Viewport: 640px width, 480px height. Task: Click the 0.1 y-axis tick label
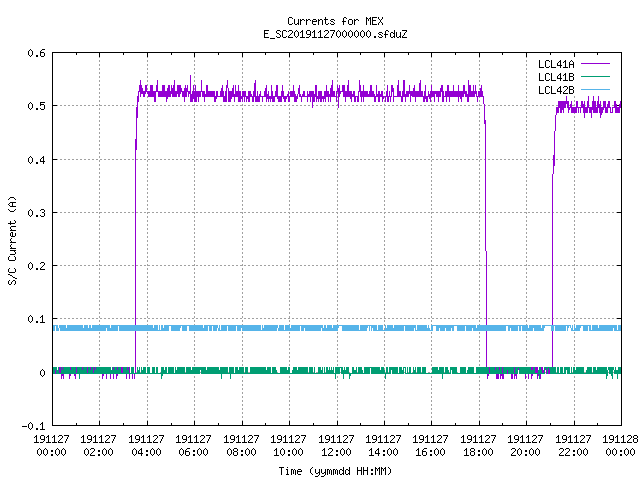[36, 319]
